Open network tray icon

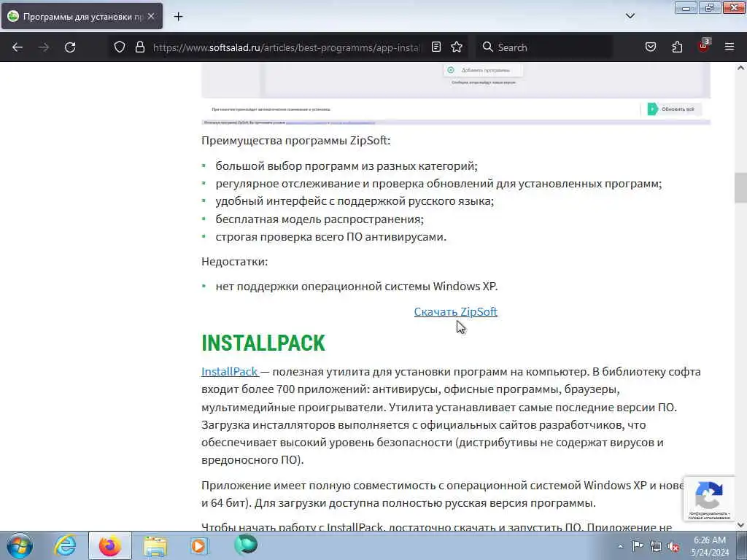click(x=656, y=546)
